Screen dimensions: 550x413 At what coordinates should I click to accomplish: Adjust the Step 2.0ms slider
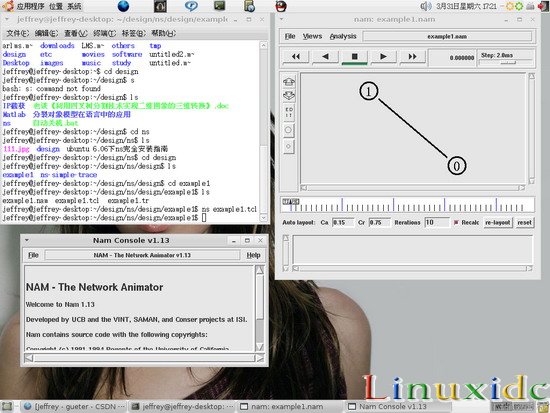pyautogui.click(x=507, y=63)
